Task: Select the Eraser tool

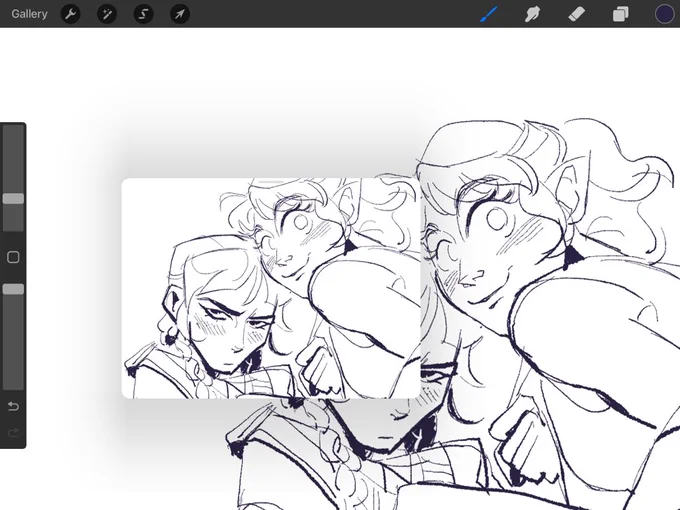Action: tap(576, 14)
